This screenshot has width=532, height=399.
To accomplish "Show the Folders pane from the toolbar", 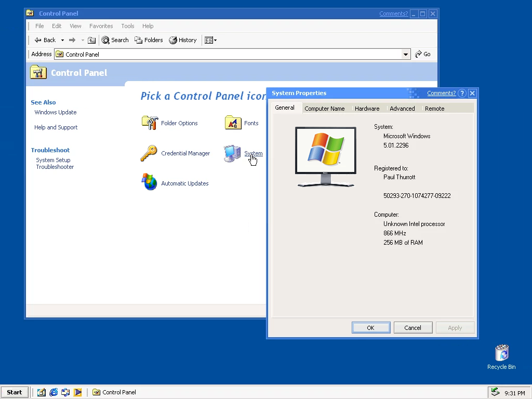I will (149, 40).
